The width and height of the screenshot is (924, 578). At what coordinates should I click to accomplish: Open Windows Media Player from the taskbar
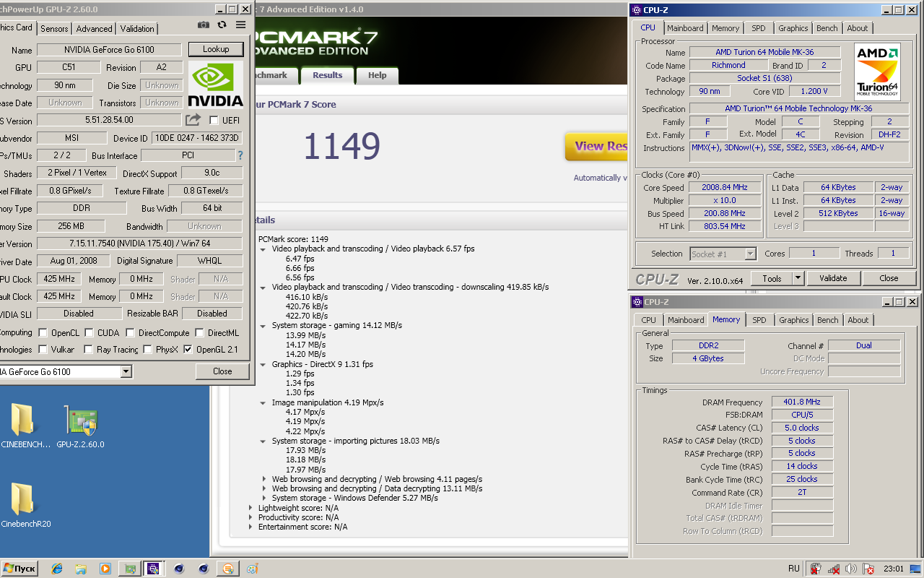point(105,569)
